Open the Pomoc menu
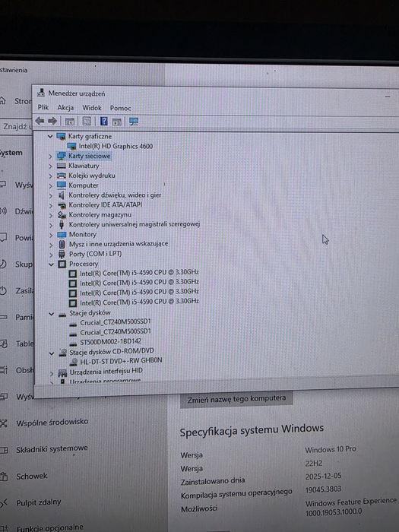 (120, 108)
